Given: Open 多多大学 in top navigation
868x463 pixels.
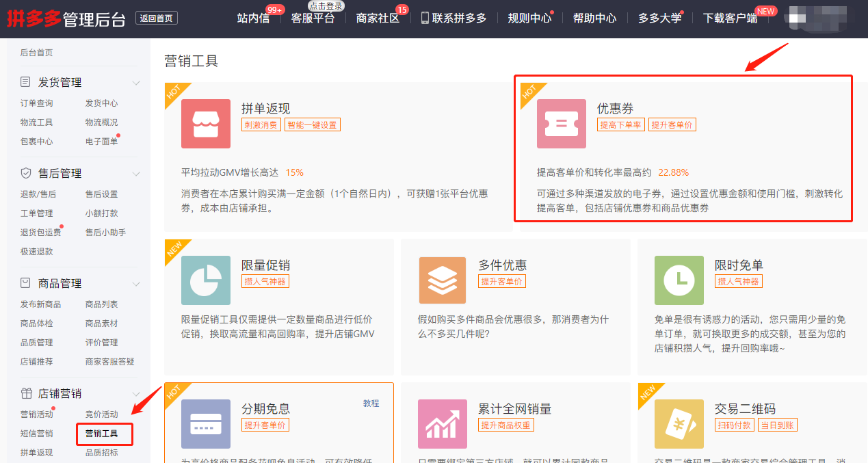Looking at the screenshot, I should click(660, 18).
